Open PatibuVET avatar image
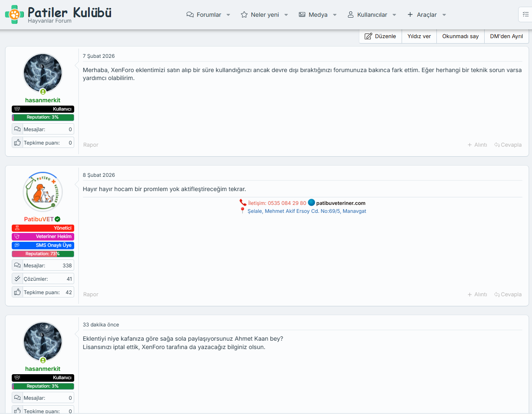 43,192
